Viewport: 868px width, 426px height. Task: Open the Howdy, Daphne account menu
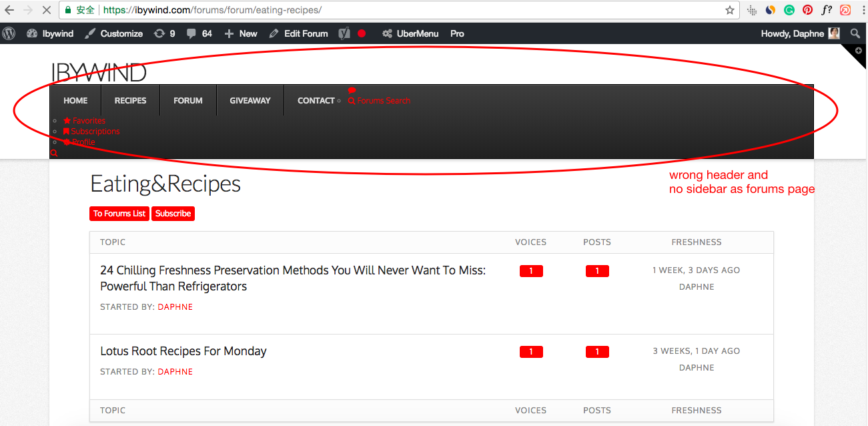(x=800, y=33)
